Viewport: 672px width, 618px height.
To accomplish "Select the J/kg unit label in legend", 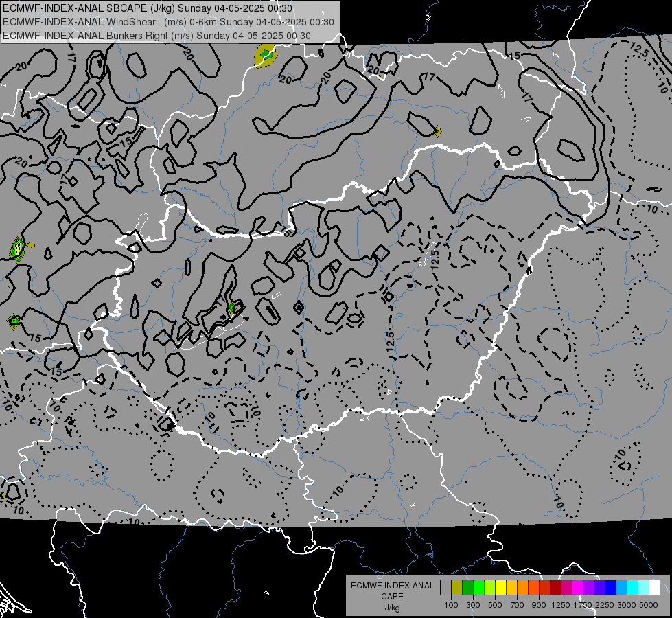I will (x=392, y=608).
